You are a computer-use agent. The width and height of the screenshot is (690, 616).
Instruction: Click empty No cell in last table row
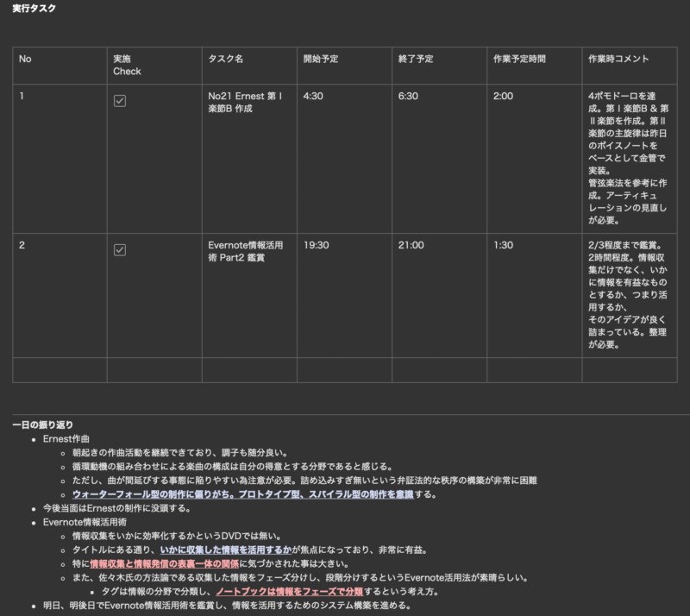60,370
